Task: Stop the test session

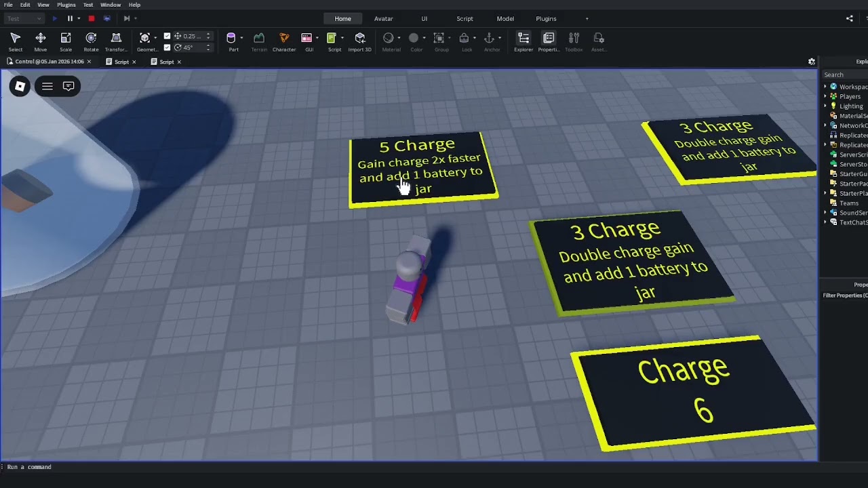Action: 92,18
